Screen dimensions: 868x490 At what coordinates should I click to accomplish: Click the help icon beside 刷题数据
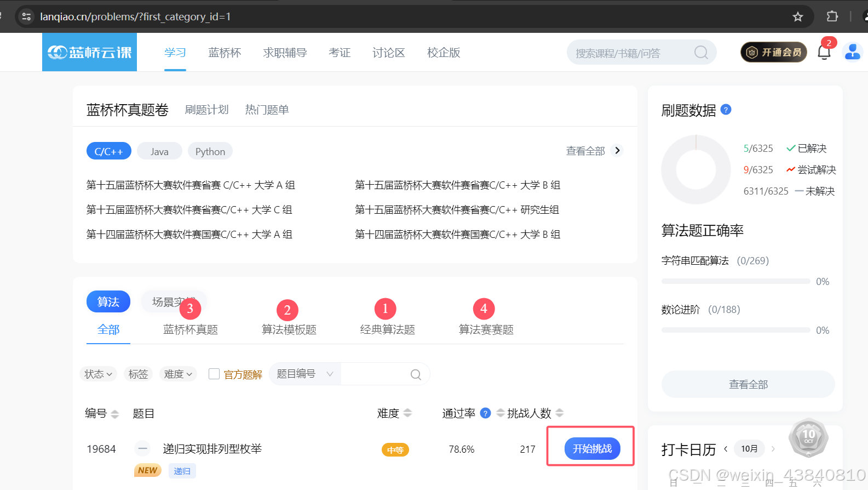coord(726,110)
